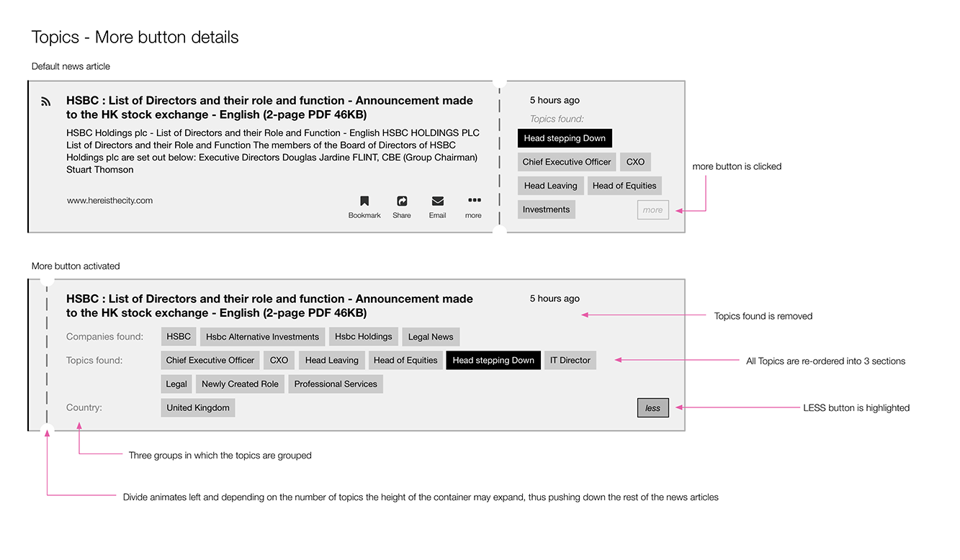Select the HSBC company tag

click(179, 337)
